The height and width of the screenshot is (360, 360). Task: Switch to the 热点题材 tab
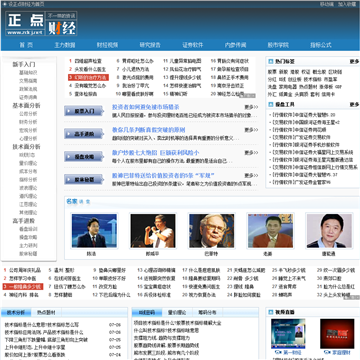pos(46,313)
